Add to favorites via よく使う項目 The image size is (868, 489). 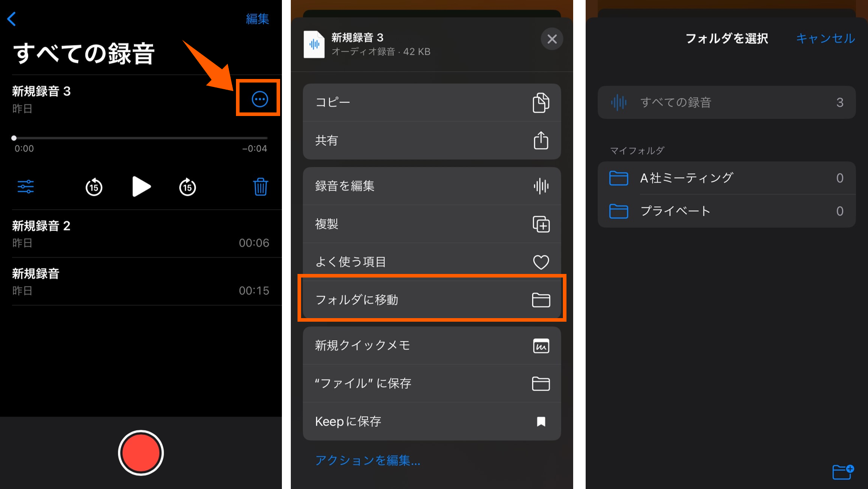pos(431,262)
